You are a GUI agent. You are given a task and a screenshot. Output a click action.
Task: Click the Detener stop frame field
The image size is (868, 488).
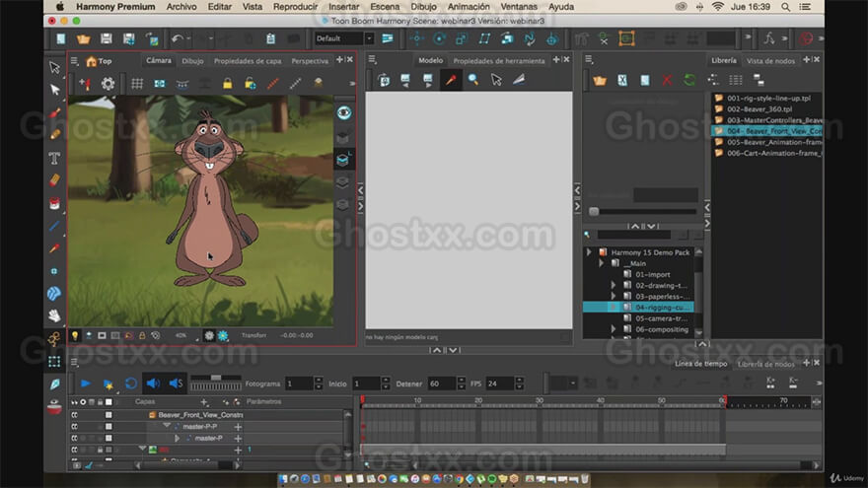coord(442,383)
